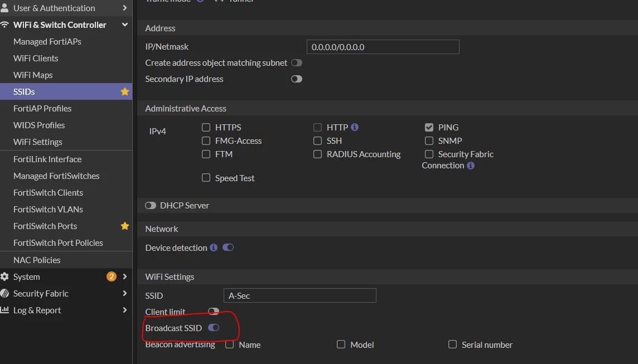Click the System notification badge showing 2
Image resolution: width=638 pixels, height=364 pixels.
pyautogui.click(x=111, y=276)
